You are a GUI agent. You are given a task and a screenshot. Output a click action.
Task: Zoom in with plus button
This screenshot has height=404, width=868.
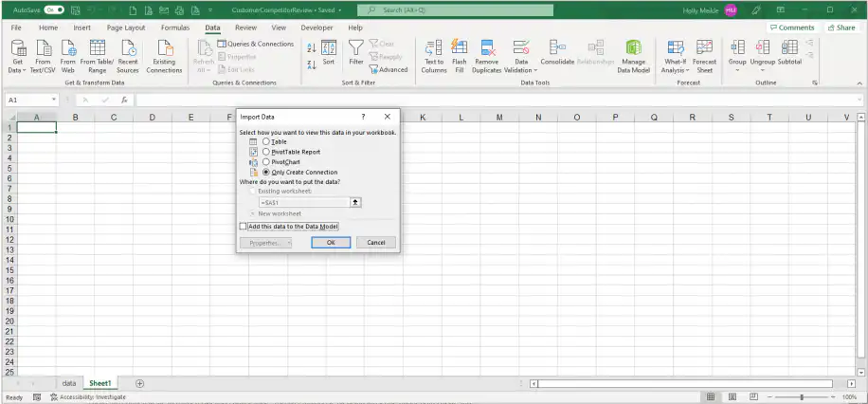tap(833, 396)
